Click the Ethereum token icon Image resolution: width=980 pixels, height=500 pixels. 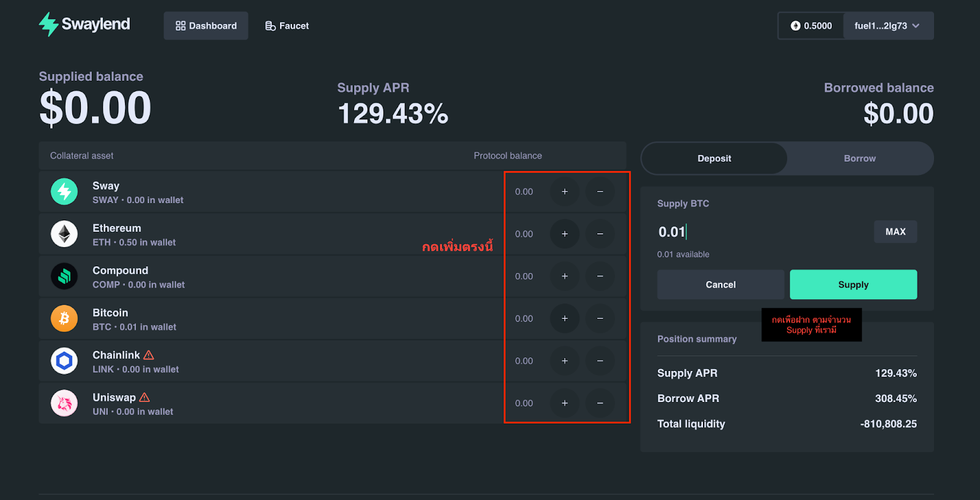pos(64,234)
